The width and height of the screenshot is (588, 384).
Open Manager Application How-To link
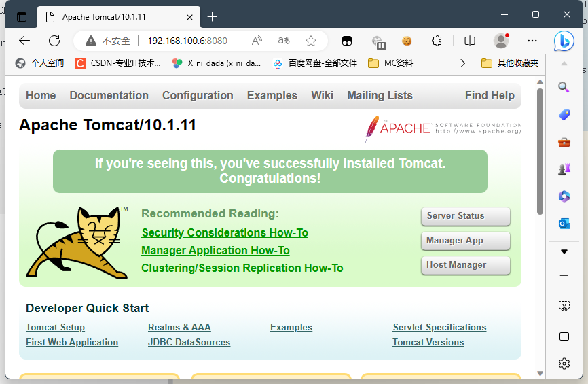click(x=216, y=250)
